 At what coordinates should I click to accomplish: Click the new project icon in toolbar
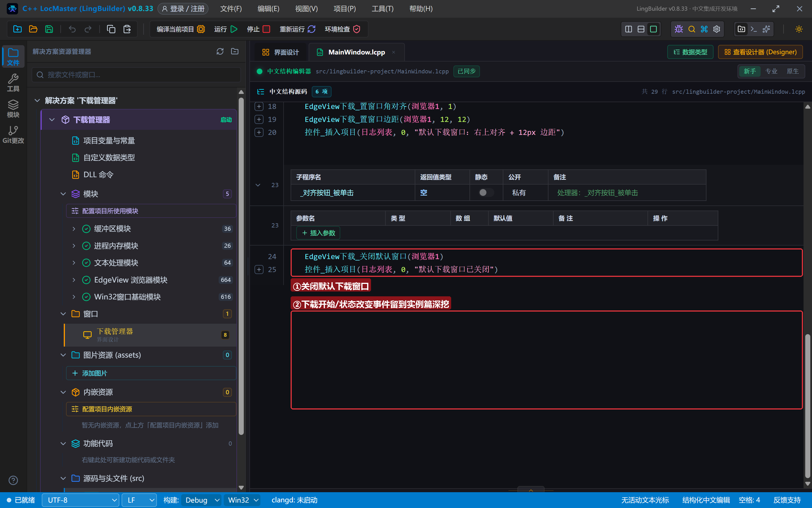[17, 29]
